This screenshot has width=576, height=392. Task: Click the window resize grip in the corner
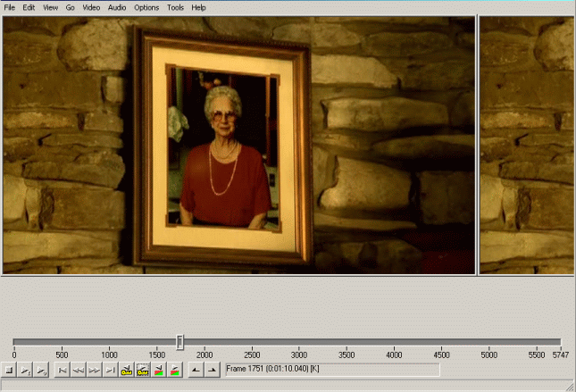(x=571, y=387)
